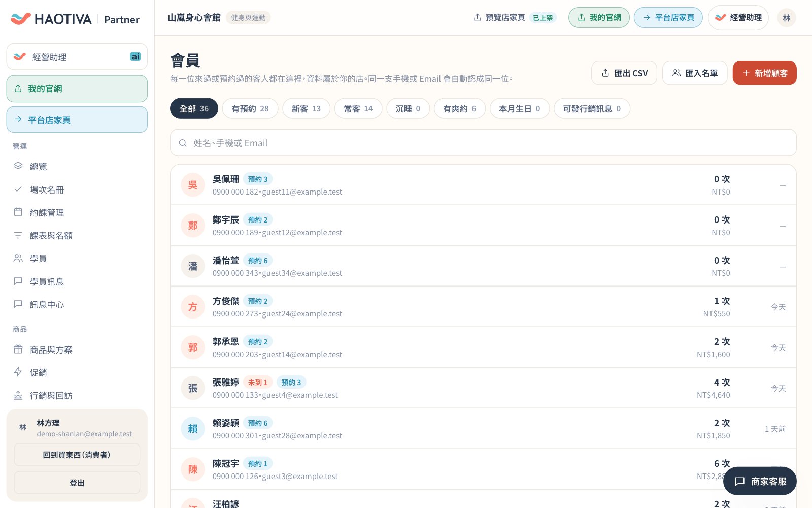Screen dimensions: 812x508
Task: Click 預覽店家頁 link
Action: click(499, 18)
